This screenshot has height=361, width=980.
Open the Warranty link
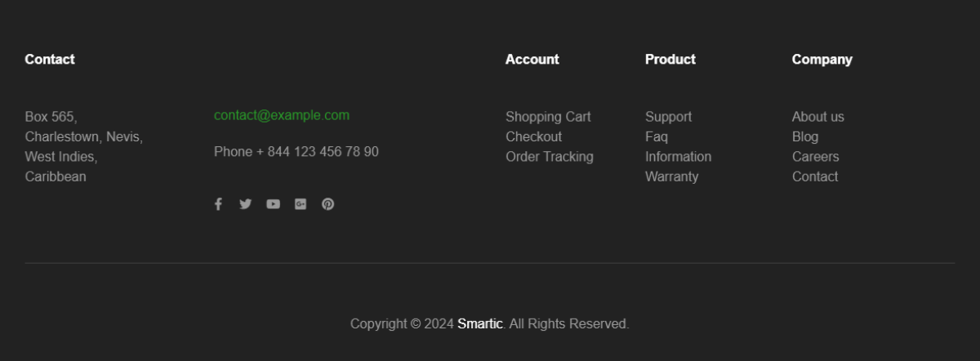pyautogui.click(x=671, y=176)
